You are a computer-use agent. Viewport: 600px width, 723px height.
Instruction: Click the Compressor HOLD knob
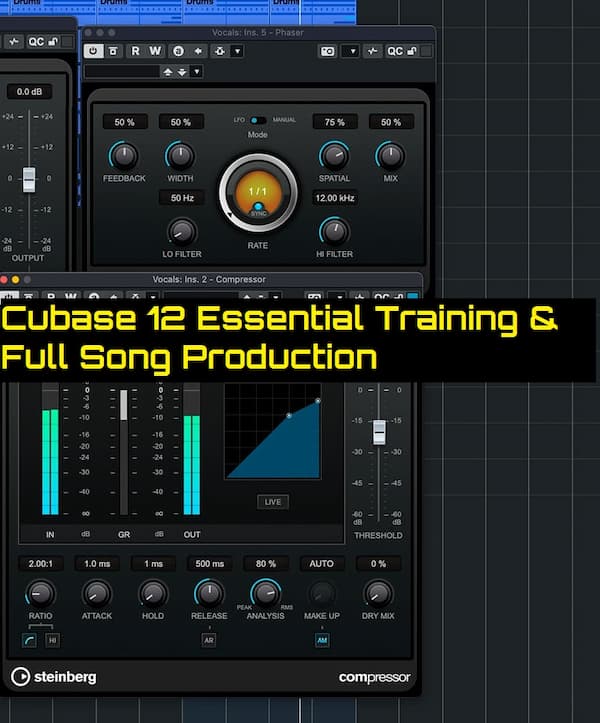pos(153,594)
